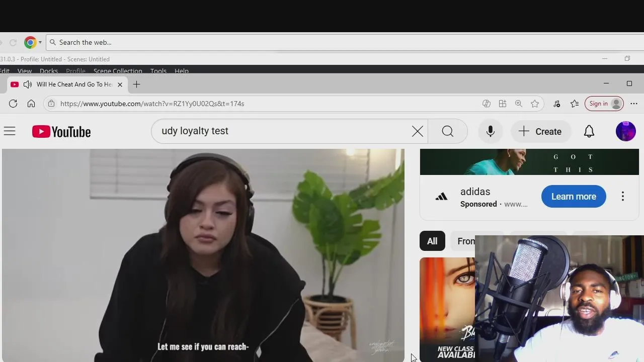
Task: View site information lock icon
Action: tap(51, 104)
